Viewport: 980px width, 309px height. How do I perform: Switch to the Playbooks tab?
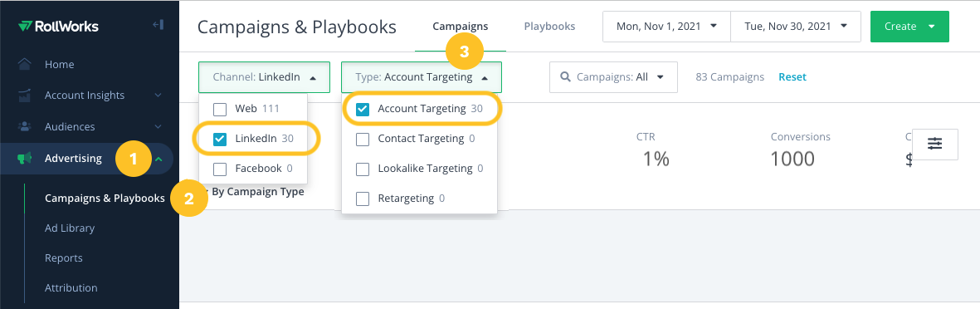pyautogui.click(x=549, y=27)
